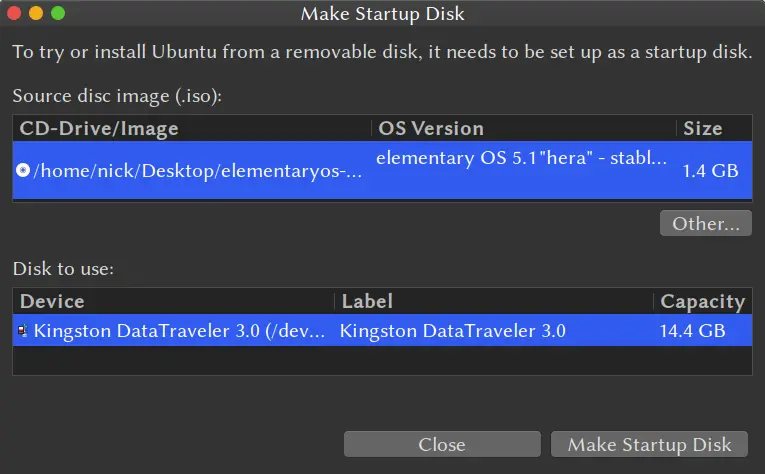Screen dimensions: 765x474
Task: Click the Capacity column header
Action: pyautogui.click(x=702, y=301)
